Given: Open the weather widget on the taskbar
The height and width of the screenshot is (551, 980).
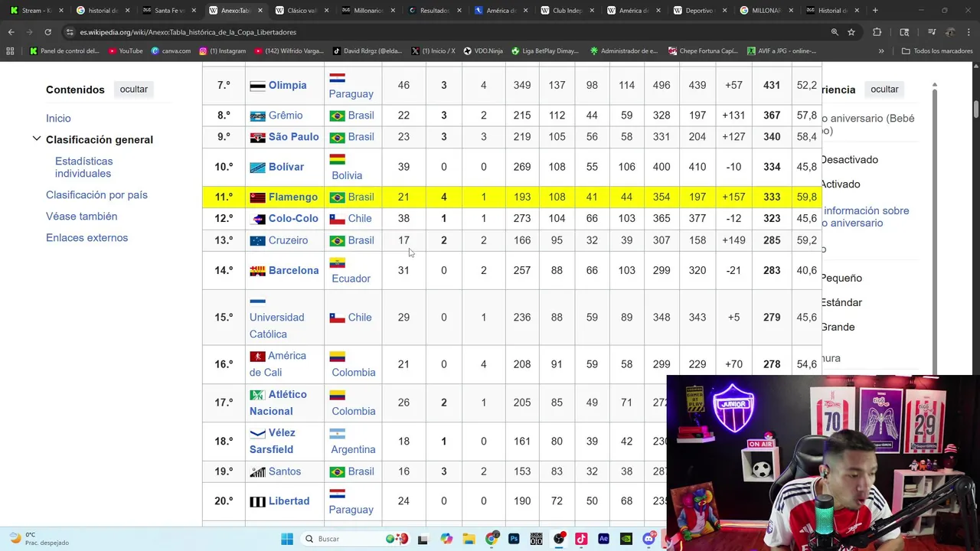Looking at the screenshot, I should [x=38, y=539].
